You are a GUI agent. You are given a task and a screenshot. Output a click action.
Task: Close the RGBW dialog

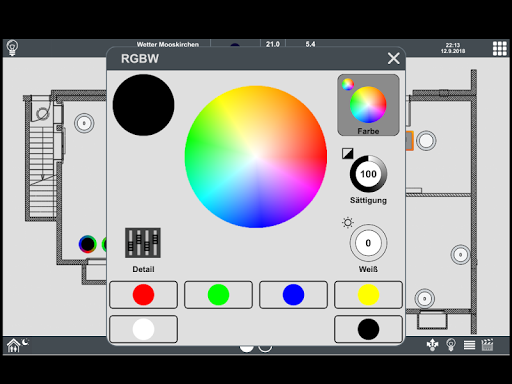pyautogui.click(x=394, y=58)
